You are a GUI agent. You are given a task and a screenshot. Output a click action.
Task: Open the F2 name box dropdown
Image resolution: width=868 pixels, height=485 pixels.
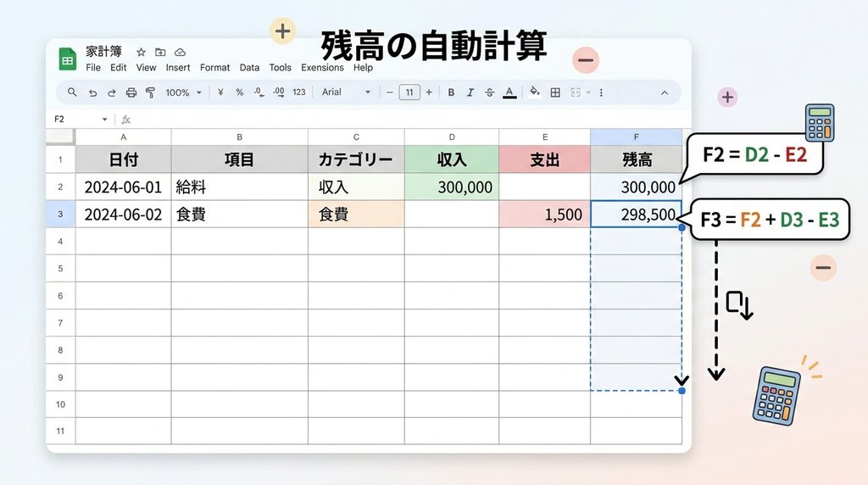coord(104,119)
